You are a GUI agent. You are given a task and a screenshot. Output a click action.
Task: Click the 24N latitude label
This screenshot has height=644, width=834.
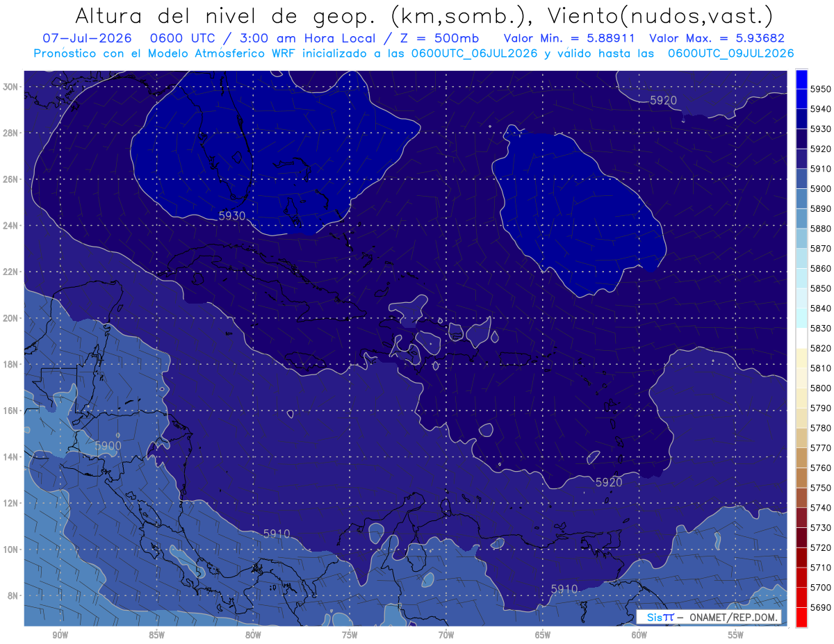(x=10, y=226)
